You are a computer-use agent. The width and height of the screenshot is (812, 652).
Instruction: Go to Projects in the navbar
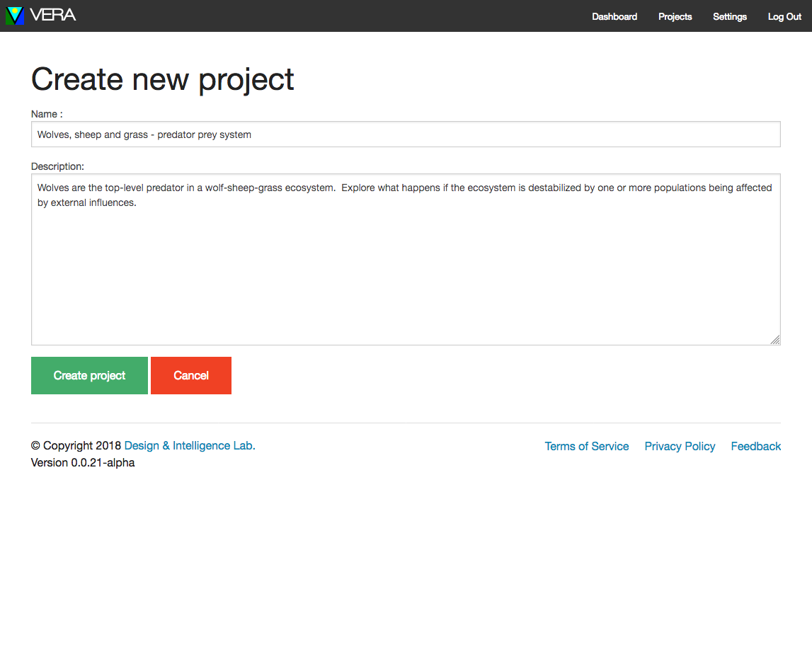coord(675,16)
